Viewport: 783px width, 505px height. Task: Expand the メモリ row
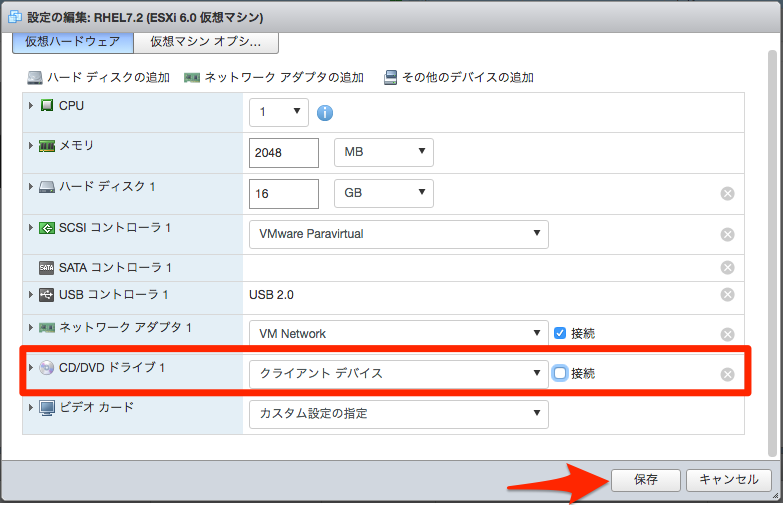[30, 146]
